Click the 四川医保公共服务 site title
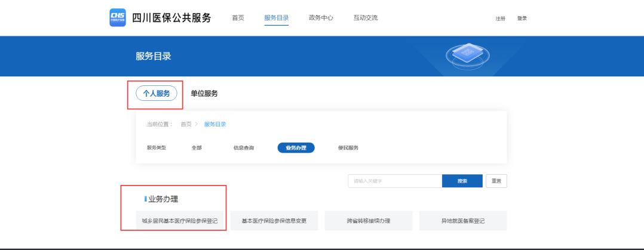The width and height of the screenshot is (644, 250). pos(171,18)
